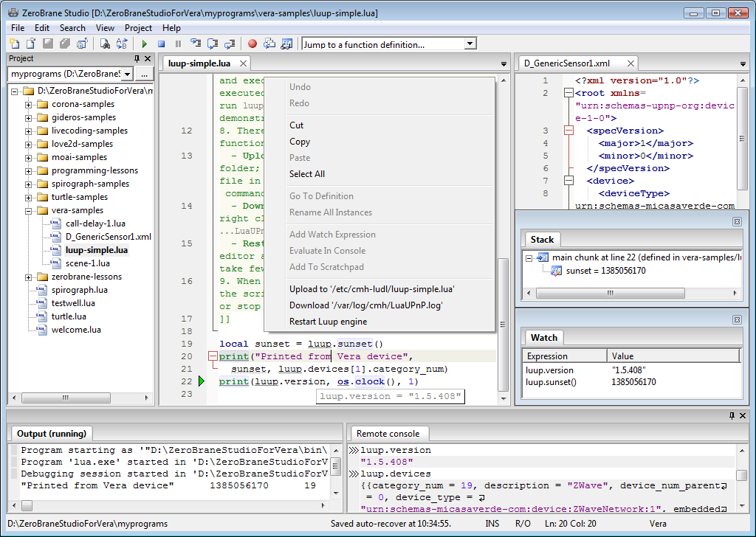Close the bottom Output panel
Image resolution: width=756 pixels, height=537 pixels.
click(x=743, y=415)
